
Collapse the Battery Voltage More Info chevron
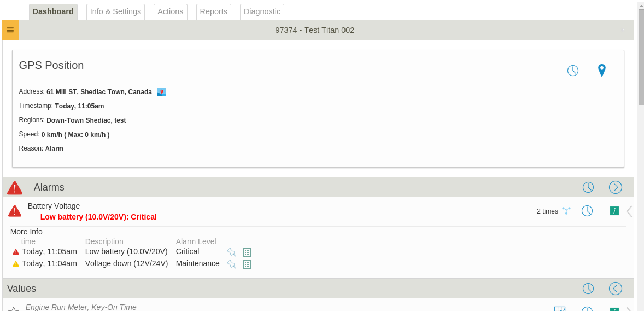[x=629, y=211]
